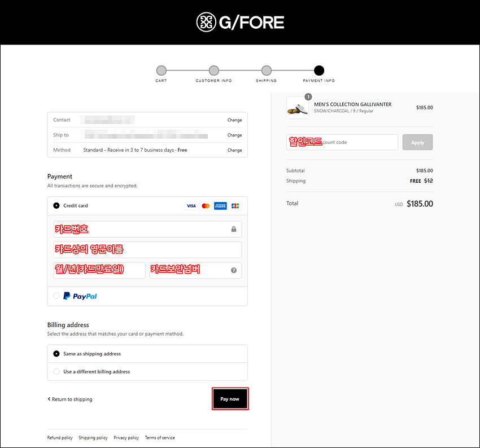Click the Standard shipping method text

pyautogui.click(x=135, y=150)
